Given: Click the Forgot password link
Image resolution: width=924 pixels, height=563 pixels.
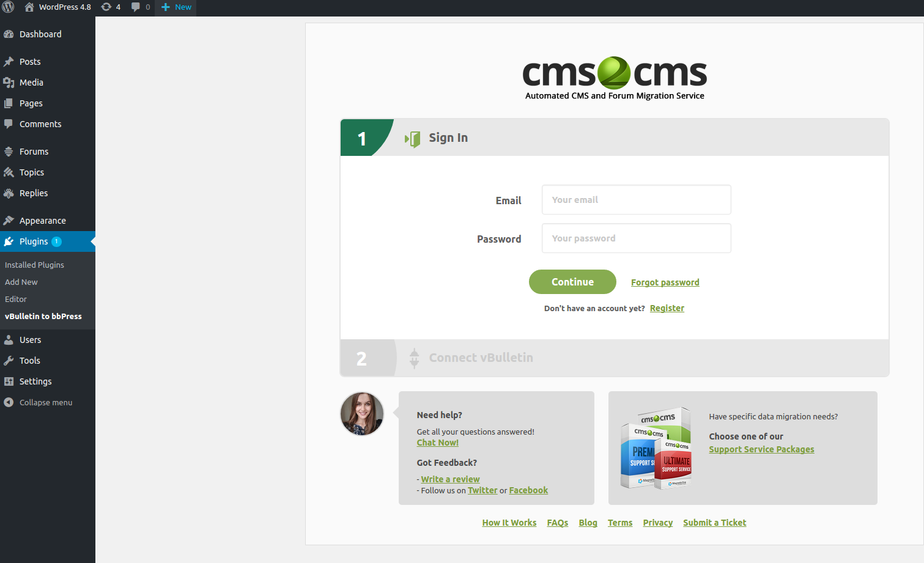Looking at the screenshot, I should 665,282.
